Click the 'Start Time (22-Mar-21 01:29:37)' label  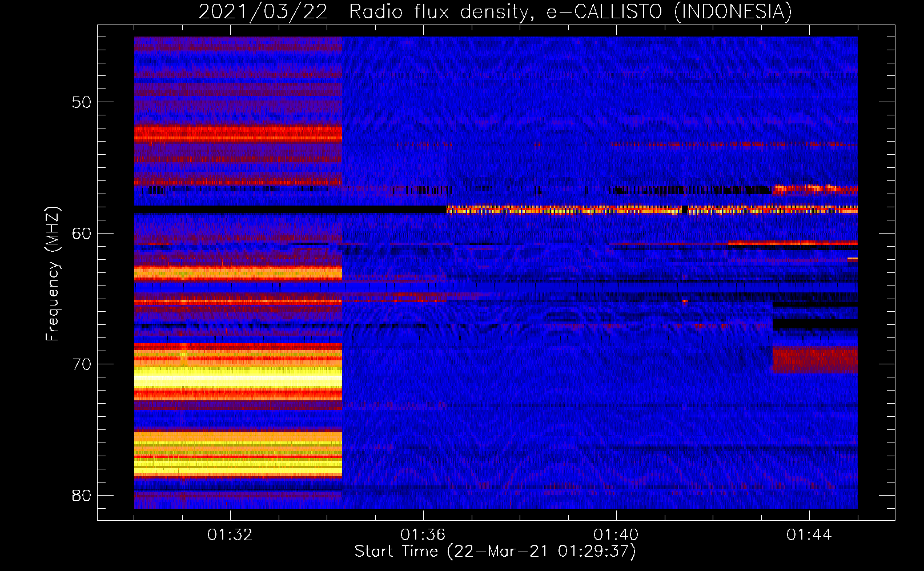(495, 552)
